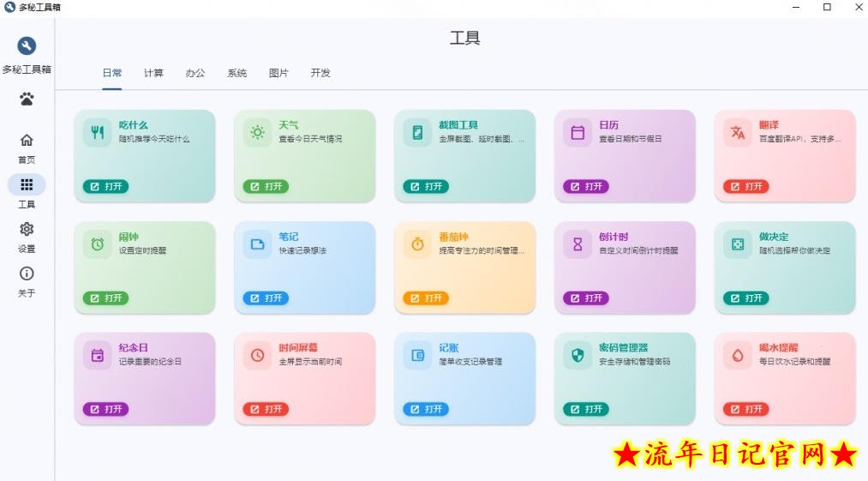Click the water drop icon on 喝水提醒 card
868x481 pixels.
738,355
